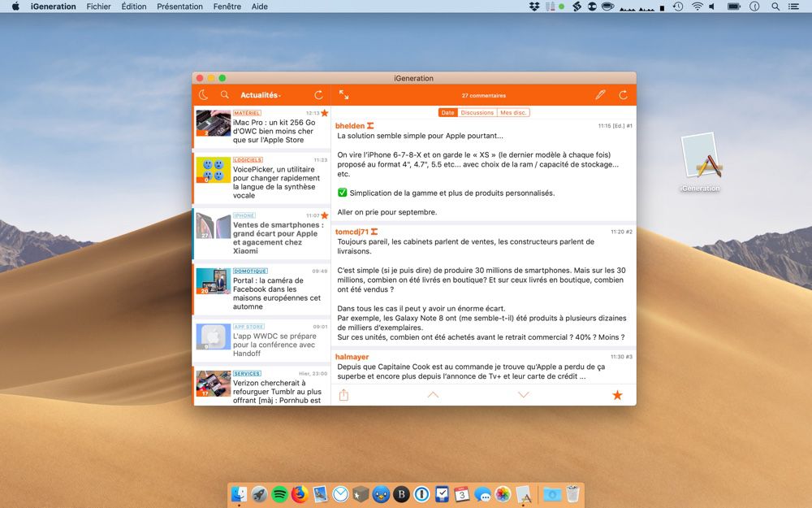Open the Fenêtre menu
This screenshot has width=812, height=508.
point(227,7)
